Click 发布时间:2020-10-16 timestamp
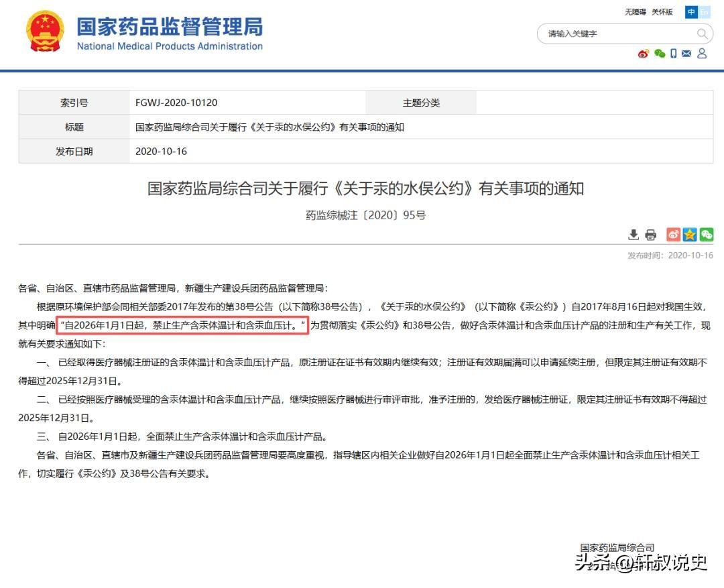 tap(670, 255)
